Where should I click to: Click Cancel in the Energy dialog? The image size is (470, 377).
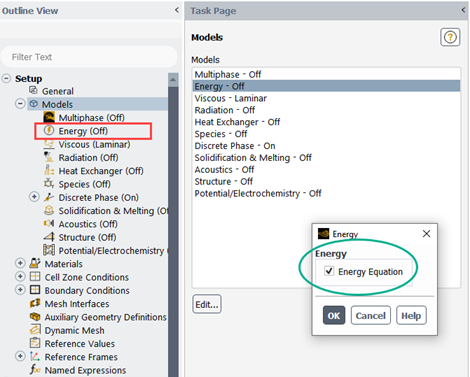click(x=371, y=315)
